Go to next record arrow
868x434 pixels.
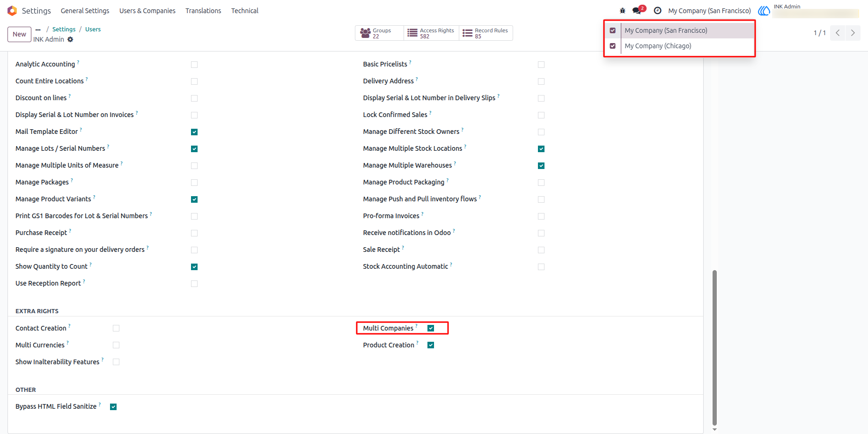coord(853,33)
